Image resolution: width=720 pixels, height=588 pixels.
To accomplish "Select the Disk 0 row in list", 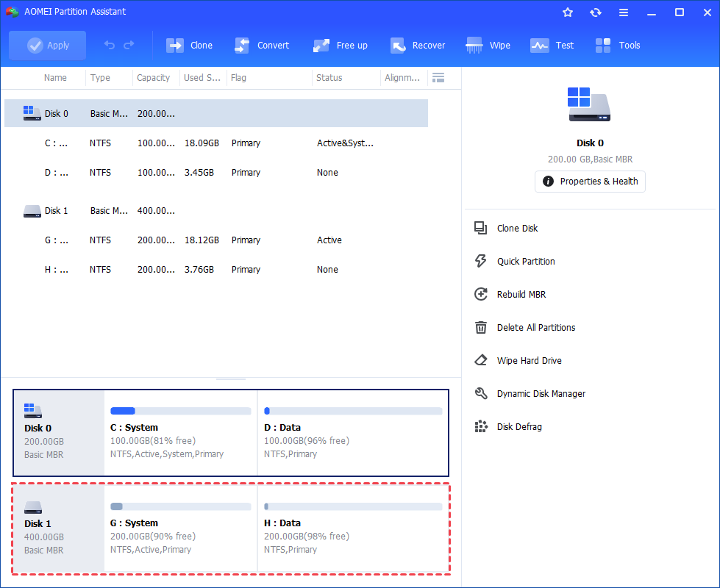I will (x=215, y=113).
